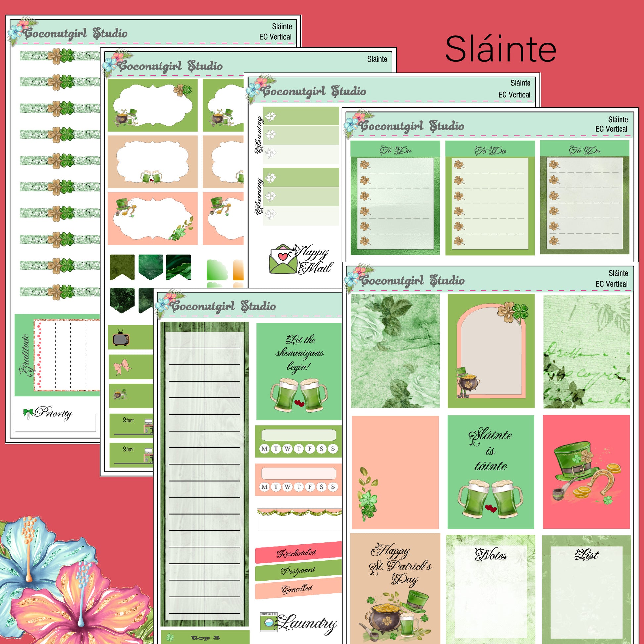Click the Notes sticker box
The image size is (644, 644).
490,588
